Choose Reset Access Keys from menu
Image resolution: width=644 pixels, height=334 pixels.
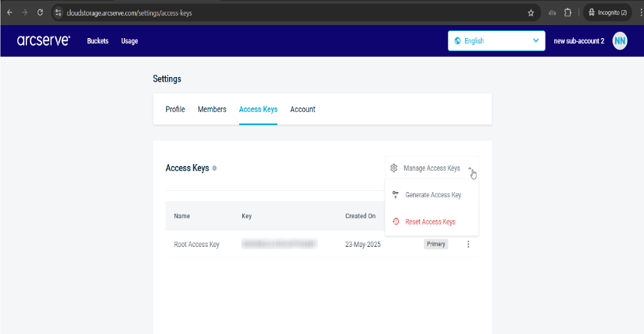tap(430, 222)
